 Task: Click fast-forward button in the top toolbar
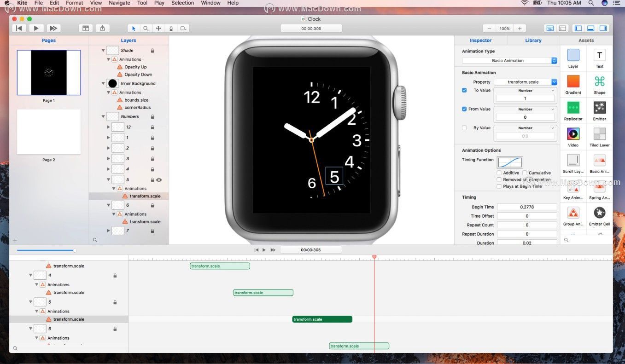(53, 28)
